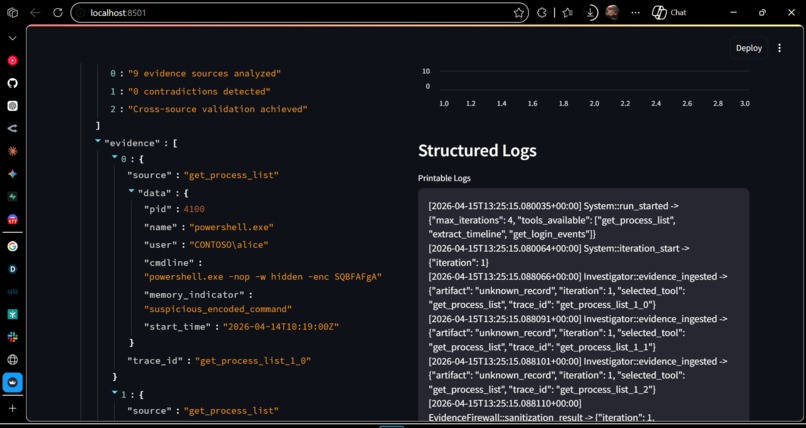Reload the localhost page
This screenshot has width=806, height=428.
pyautogui.click(x=58, y=13)
